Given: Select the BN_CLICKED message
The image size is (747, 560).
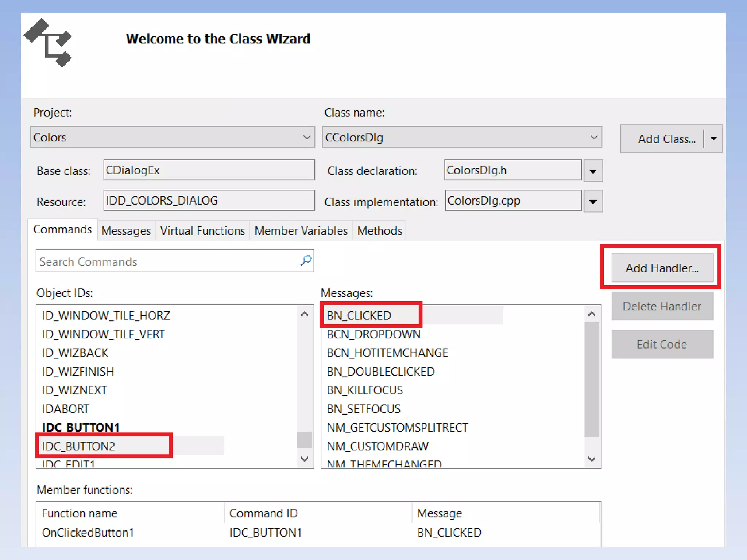Looking at the screenshot, I should [359, 315].
